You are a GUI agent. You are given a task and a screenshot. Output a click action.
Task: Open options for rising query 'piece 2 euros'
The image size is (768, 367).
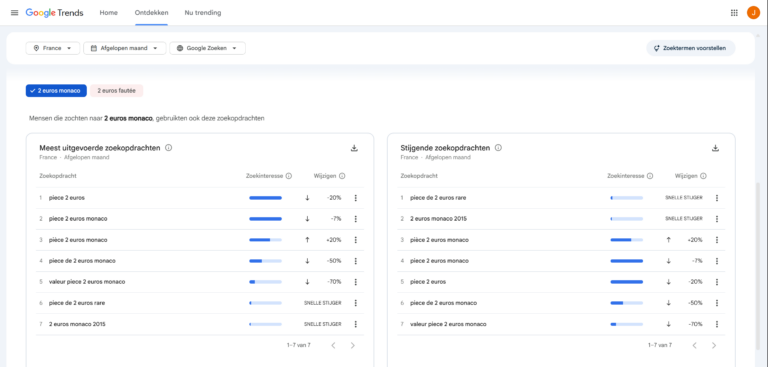pyautogui.click(x=717, y=282)
